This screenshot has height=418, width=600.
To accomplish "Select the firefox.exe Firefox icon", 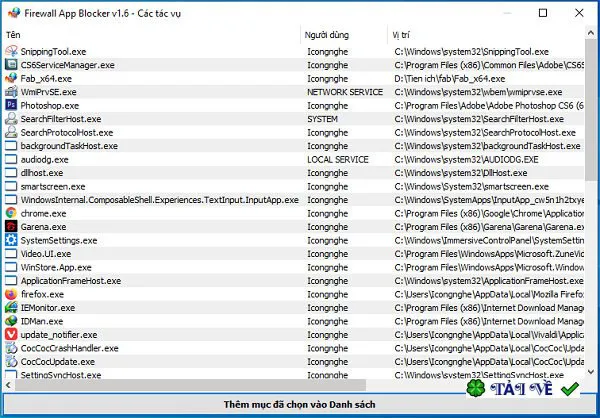I will coord(11,294).
